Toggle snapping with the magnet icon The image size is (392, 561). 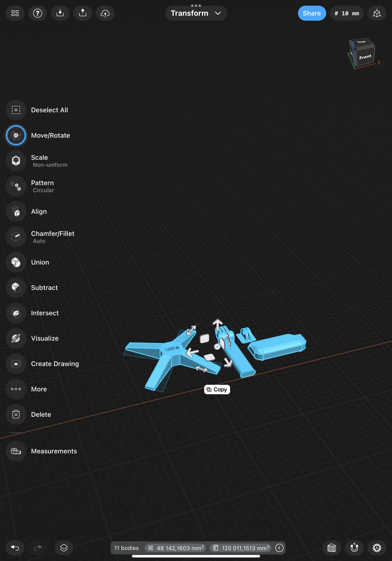point(354,548)
